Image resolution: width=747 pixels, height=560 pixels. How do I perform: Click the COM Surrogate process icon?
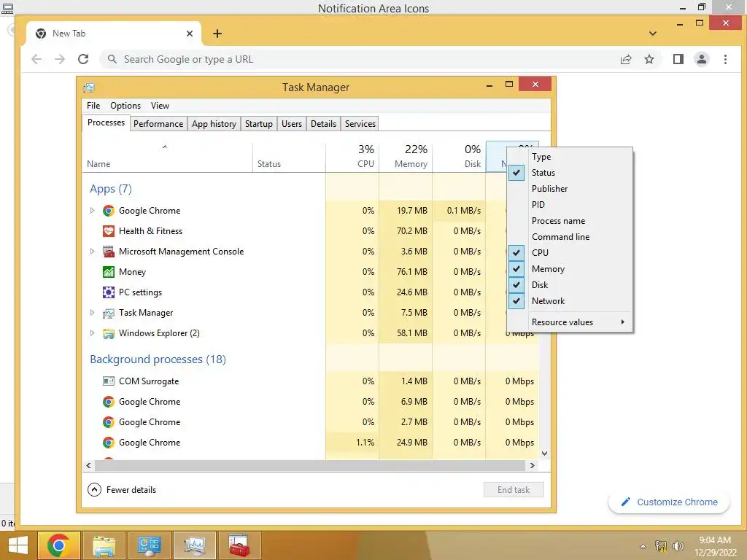pos(109,381)
